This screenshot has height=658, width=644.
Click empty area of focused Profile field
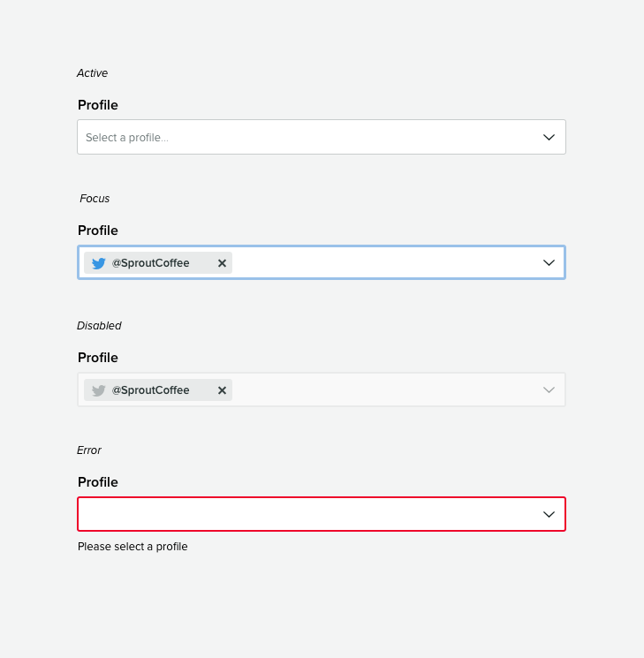380,263
